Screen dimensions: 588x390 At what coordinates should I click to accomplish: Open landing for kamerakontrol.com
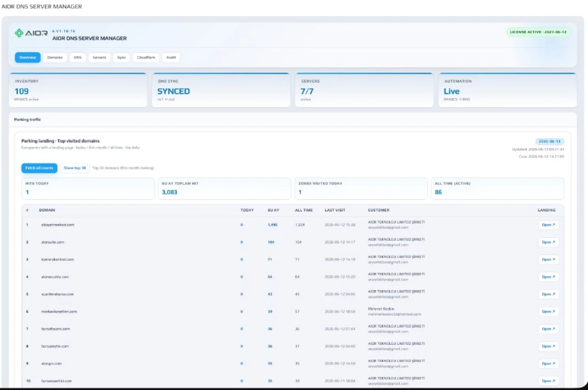pyautogui.click(x=548, y=259)
